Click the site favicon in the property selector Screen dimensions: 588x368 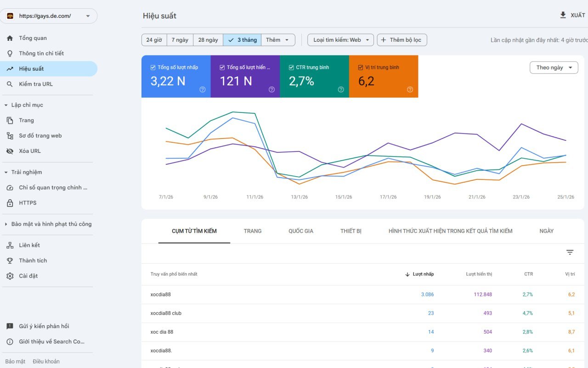click(x=10, y=16)
